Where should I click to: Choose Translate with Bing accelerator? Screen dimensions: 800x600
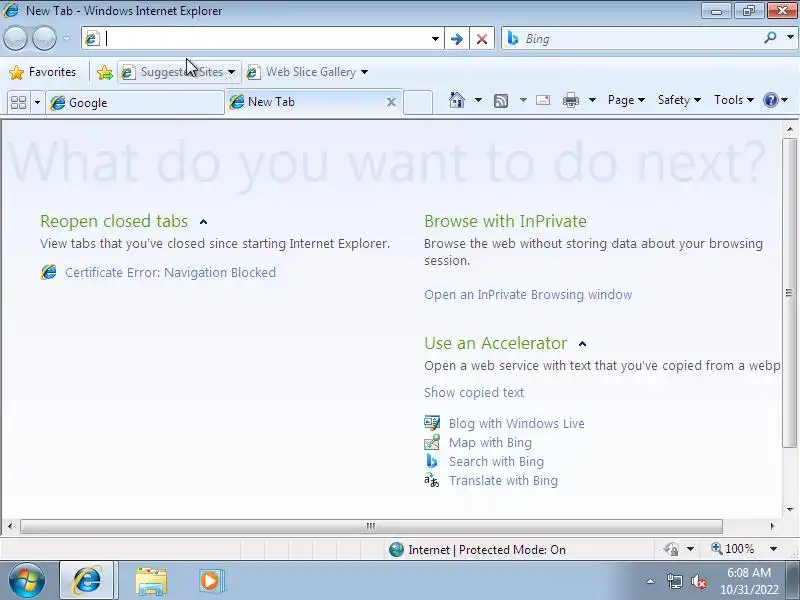(x=504, y=481)
